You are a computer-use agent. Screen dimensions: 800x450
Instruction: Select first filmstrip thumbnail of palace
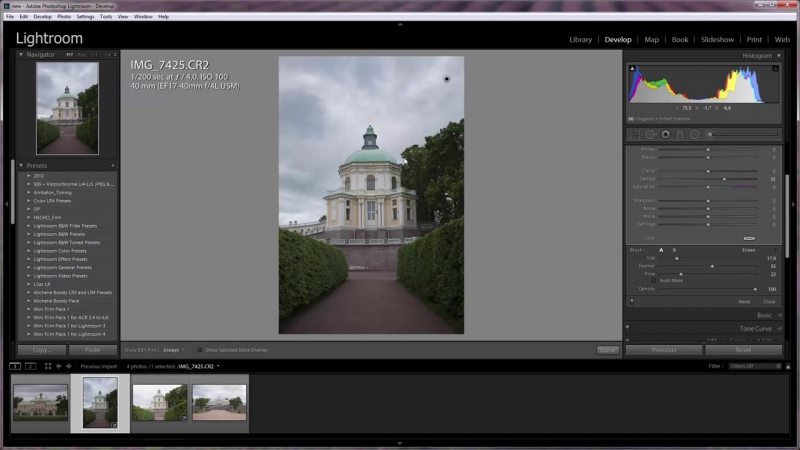coord(40,403)
